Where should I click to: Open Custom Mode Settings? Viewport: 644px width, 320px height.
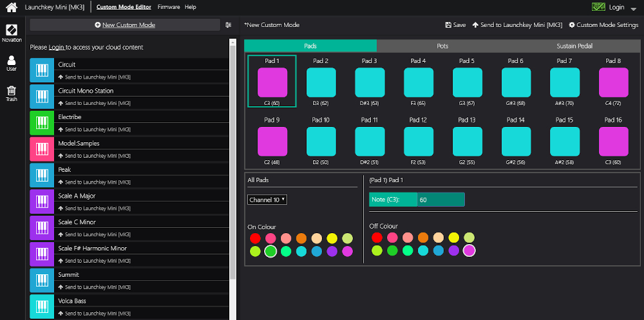click(603, 25)
